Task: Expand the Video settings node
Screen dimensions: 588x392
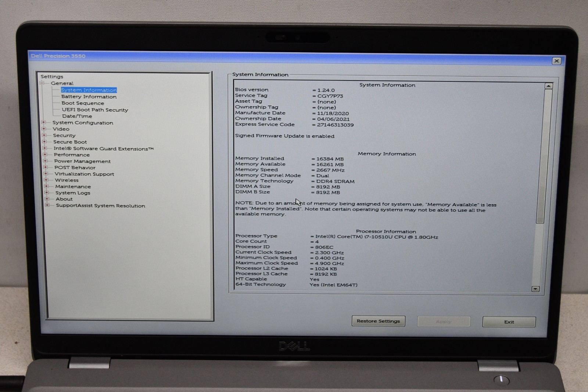Action: point(44,129)
